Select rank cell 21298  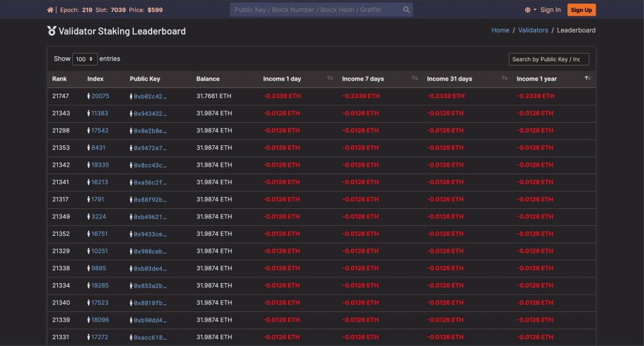(61, 131)
